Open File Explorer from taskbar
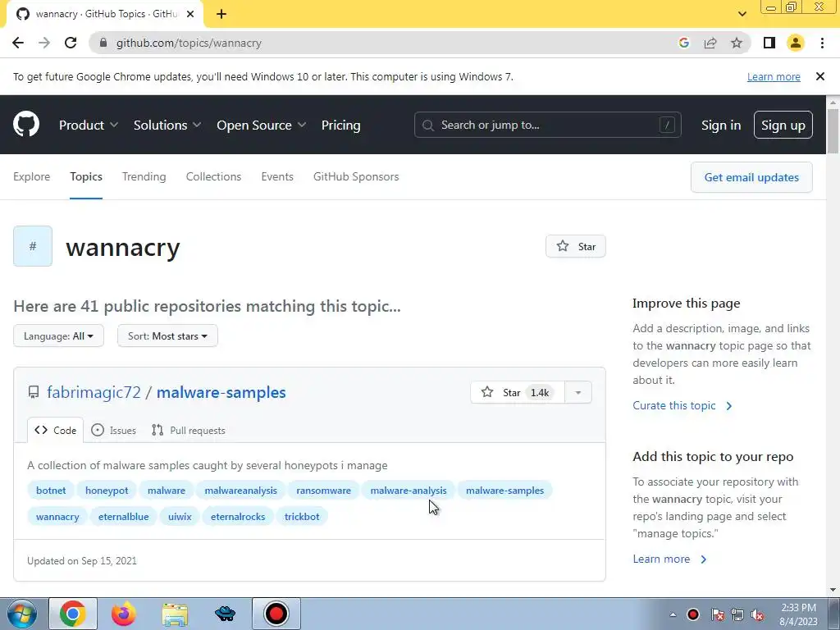 pos(175,614)
